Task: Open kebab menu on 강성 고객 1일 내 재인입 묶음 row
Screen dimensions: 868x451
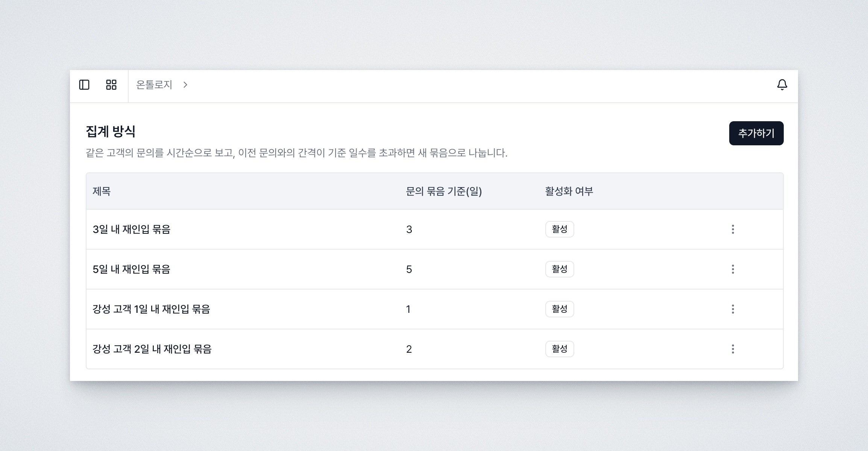Action: pos(733,309)
